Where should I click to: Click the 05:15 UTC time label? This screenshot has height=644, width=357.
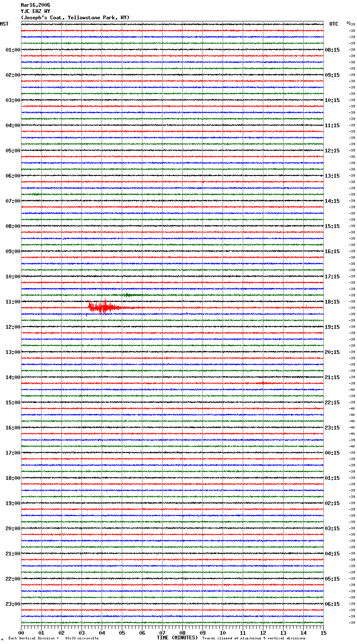332,579
